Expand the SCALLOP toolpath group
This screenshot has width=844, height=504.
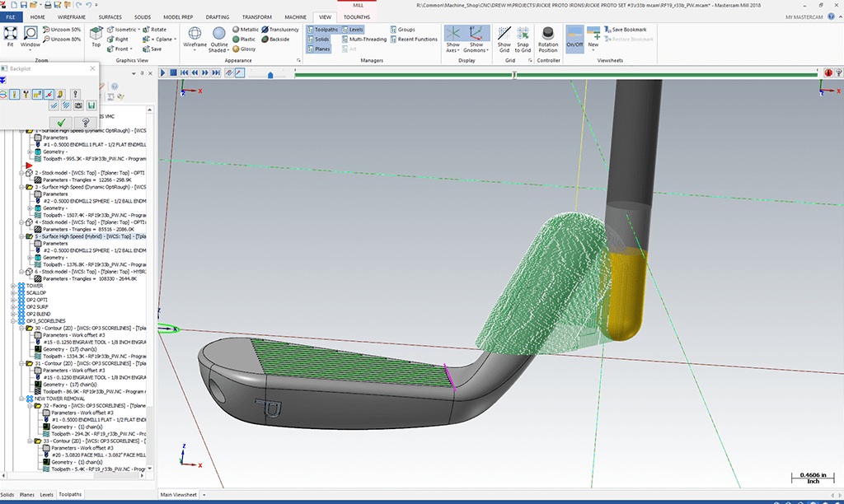pos(13,292)
